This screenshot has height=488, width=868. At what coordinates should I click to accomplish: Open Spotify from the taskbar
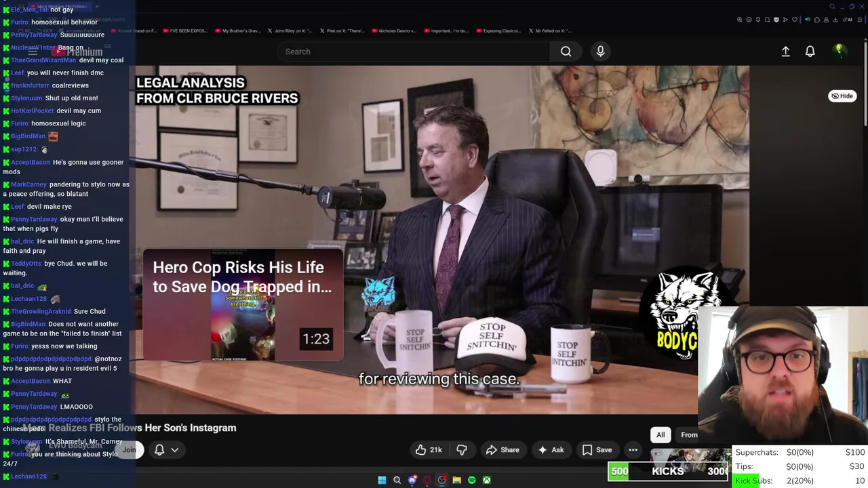tap(472, 480)
